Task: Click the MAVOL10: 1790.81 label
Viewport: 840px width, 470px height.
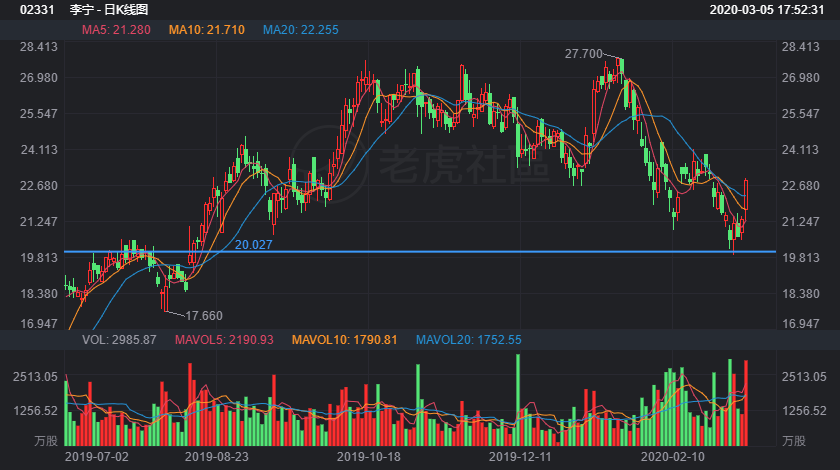Action: [x=344, y=340]
